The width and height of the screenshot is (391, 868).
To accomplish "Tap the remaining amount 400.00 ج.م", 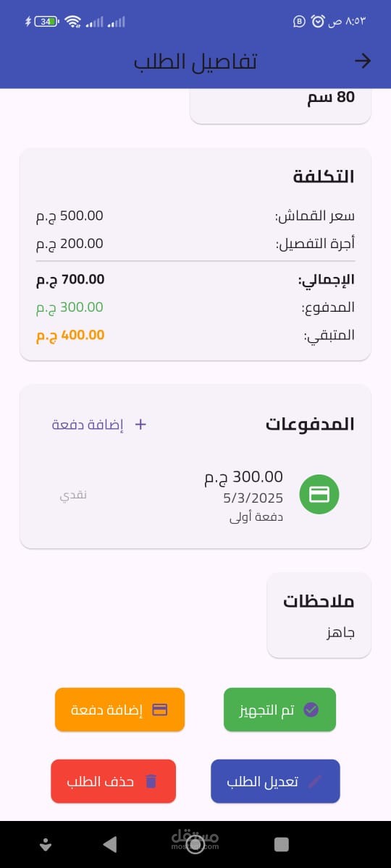I will (70, 335).
